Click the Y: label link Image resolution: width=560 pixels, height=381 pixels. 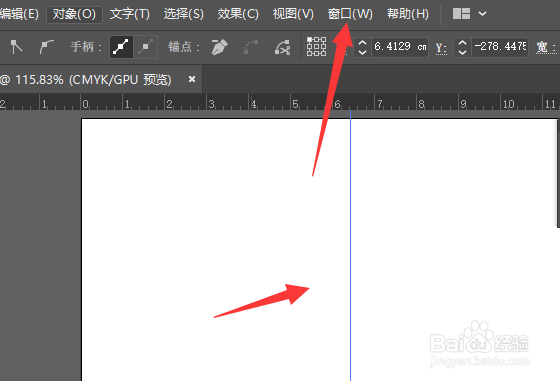(x=441, y=48)
